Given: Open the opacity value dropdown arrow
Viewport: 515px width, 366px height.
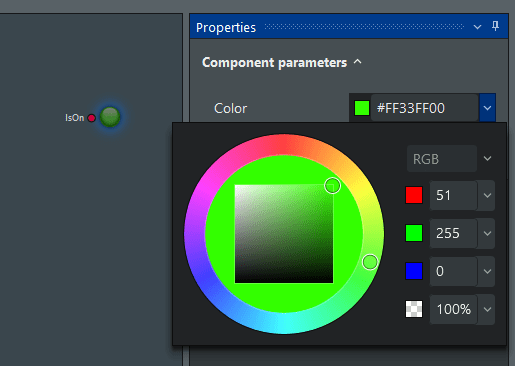Looking at the screenshot, I should 487,309.
